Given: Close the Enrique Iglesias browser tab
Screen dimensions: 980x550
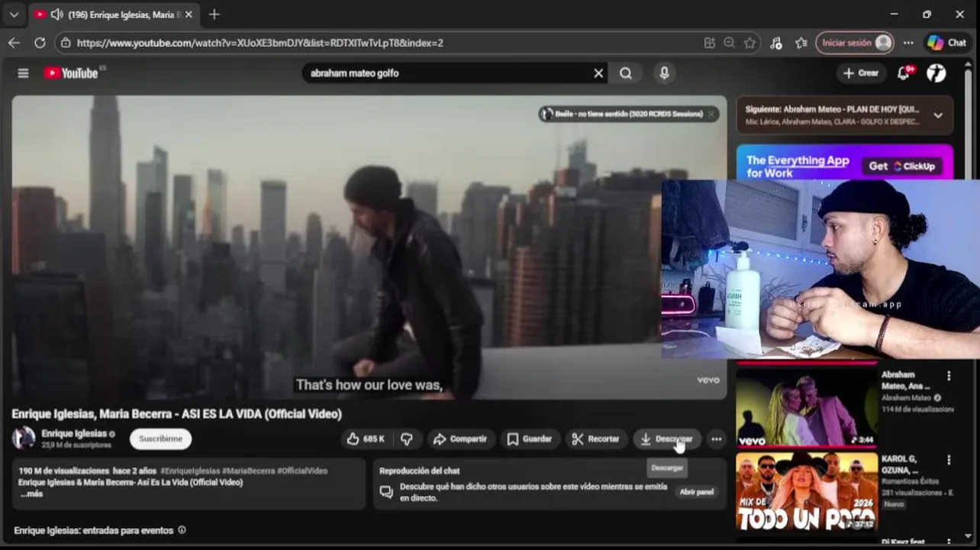Looking at the screenshot, I should 189,15.
